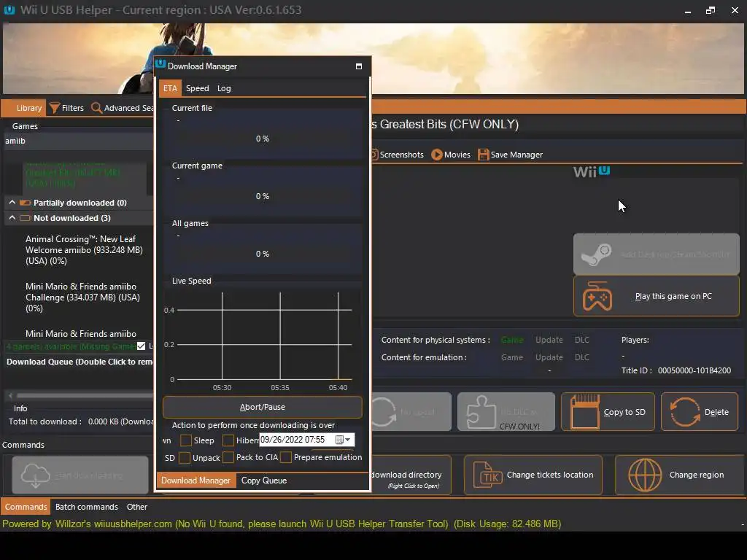Uncheck the checkbox beside Missing Games

(x=141, y=346)
